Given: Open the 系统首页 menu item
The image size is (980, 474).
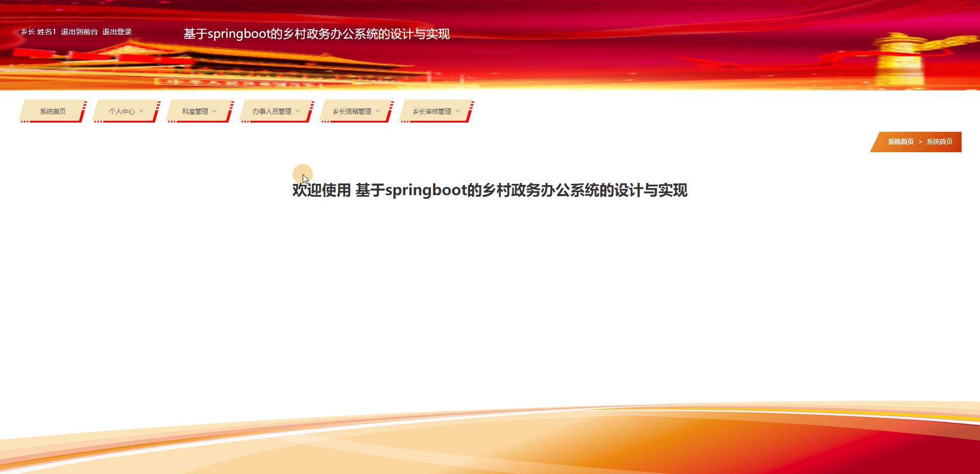Looking at the screenshot, I should click(x=53, y=111).
